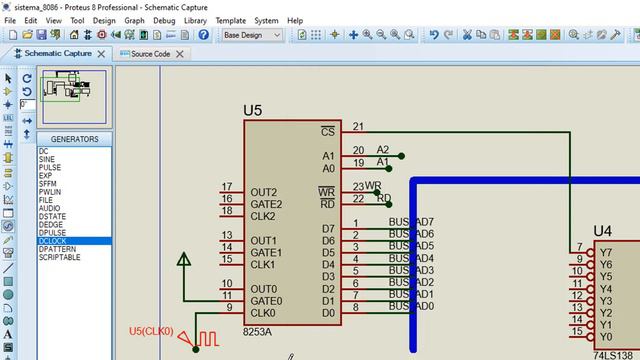Copy selection to clipboard icon
The height and width of the screenshot is (360, 640).
tap(481, 35)
